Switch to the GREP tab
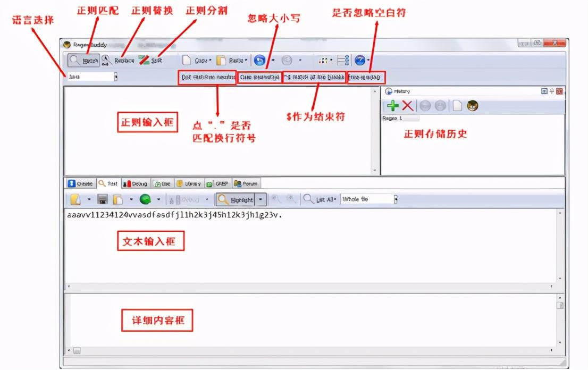This screenshot has height=370, width=588. [218, 183]
